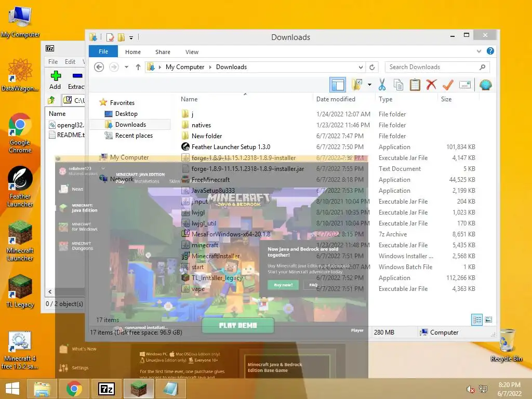Open the File ribbon tab
The width and height of the screenshot is (532, 399).
(x=103, y=51)
